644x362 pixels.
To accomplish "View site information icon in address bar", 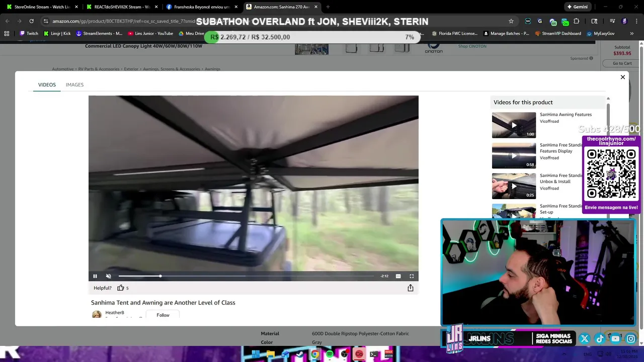I will coord(46,21).
